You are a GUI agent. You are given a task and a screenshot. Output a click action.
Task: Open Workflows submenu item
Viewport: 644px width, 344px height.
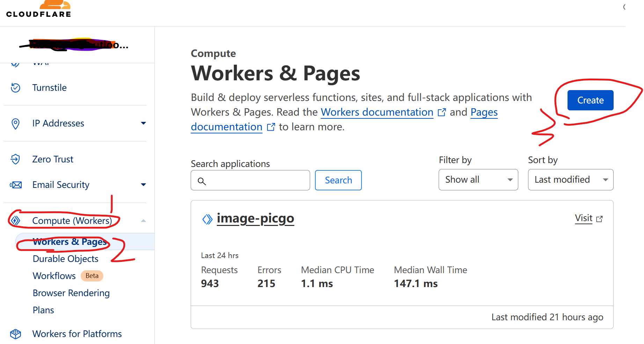(54, 276)
